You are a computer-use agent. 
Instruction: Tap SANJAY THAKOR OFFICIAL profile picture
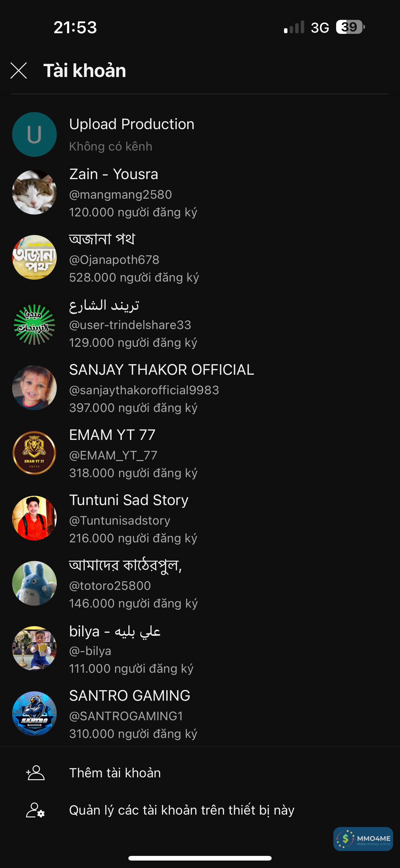(x=34, y=388)
